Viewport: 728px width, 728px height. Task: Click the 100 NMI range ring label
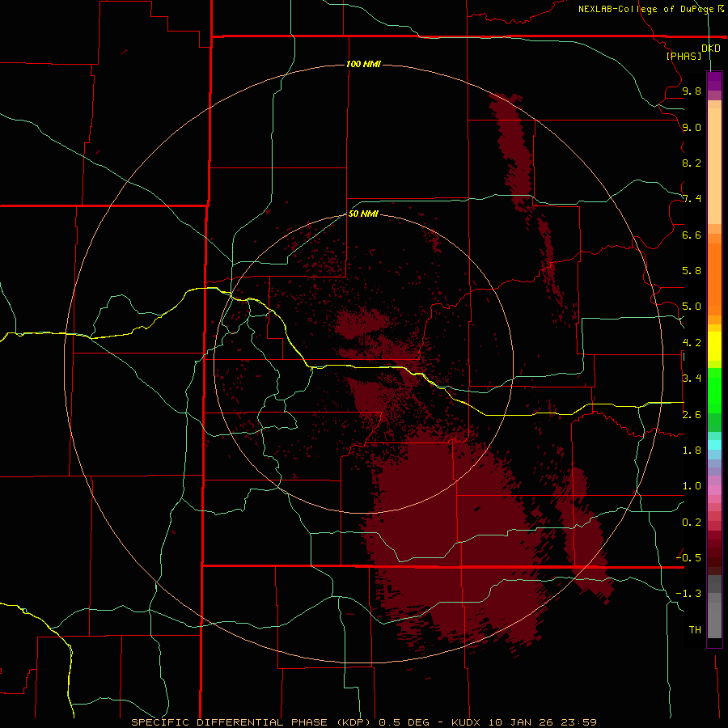click(x=363, y=64)
